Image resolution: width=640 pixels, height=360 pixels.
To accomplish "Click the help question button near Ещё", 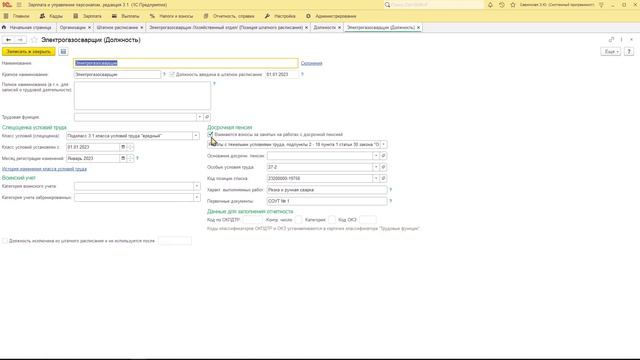I will (629, 51).
